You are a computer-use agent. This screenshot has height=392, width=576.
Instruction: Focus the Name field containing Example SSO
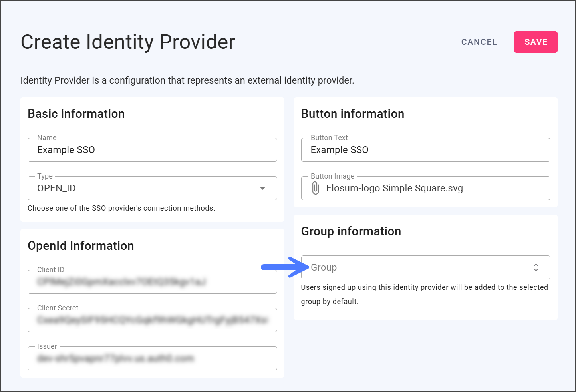click(x=152, y=150)
